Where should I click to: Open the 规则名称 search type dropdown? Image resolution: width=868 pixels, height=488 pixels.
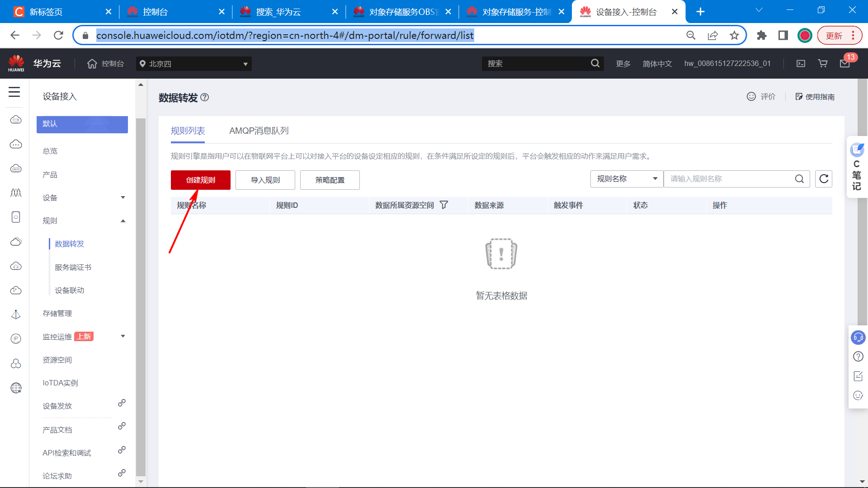coord(627,179)
